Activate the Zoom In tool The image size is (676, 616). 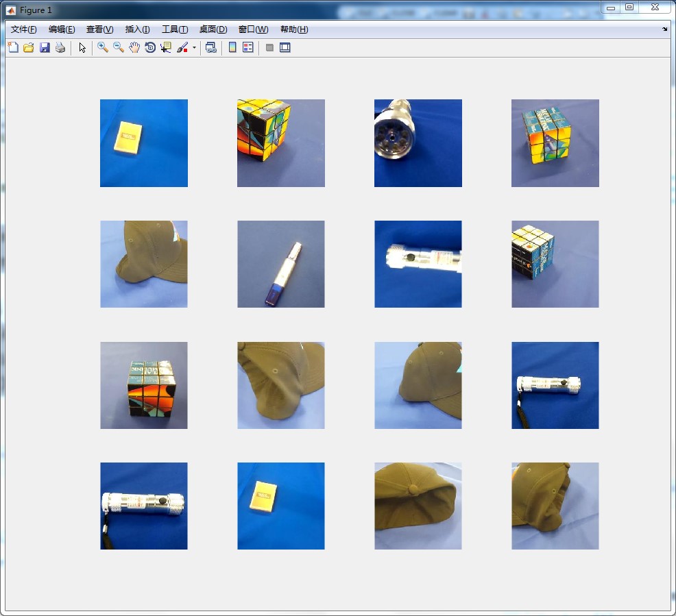pyautogui.click(x=103, y=47)
